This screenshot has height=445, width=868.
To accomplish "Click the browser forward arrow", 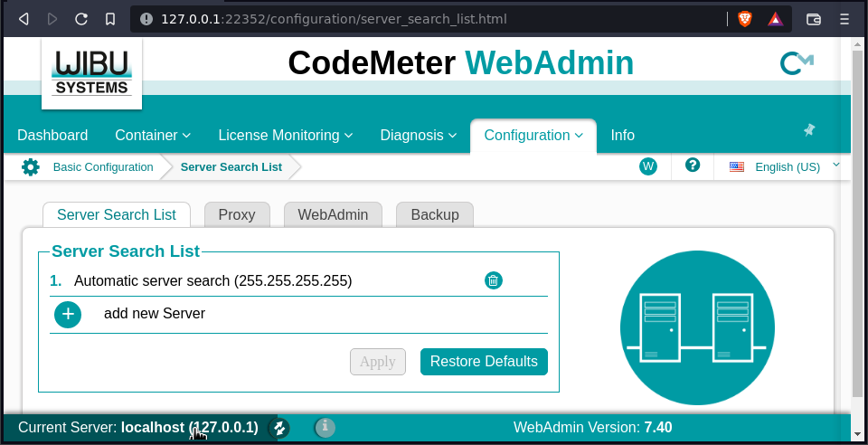I will tap(52, 19).
